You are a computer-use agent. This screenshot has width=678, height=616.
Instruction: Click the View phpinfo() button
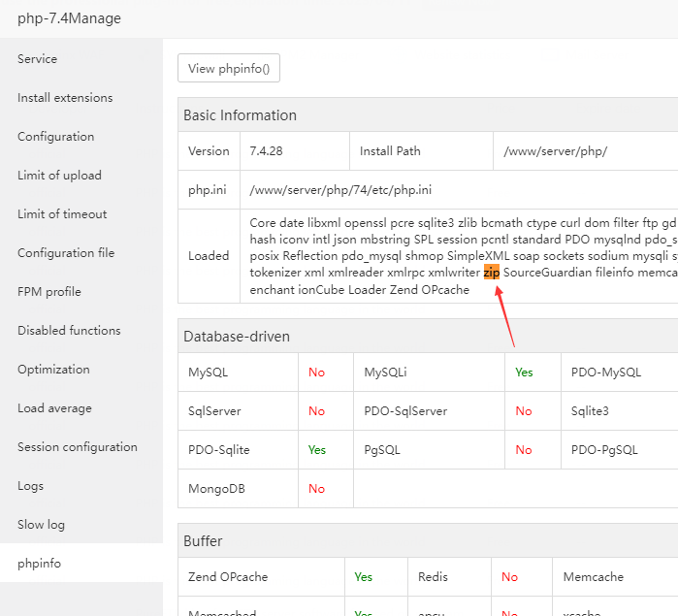(229, 69)
